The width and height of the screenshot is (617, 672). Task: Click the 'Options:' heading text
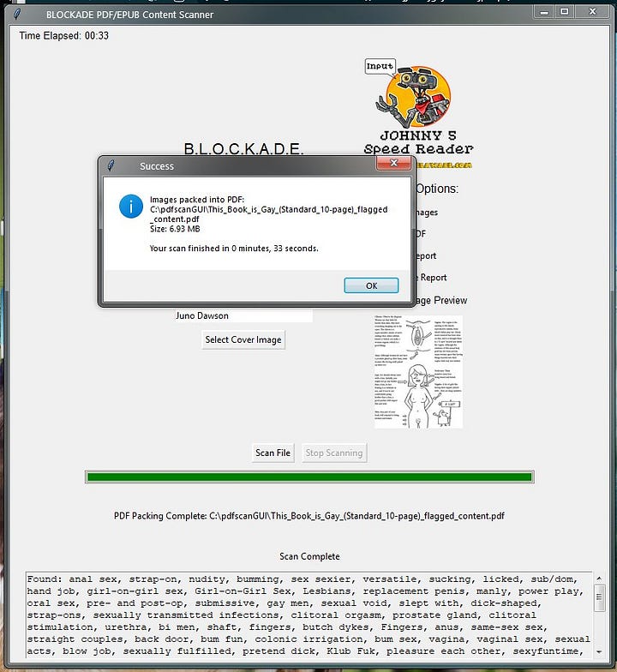point(437,189)
